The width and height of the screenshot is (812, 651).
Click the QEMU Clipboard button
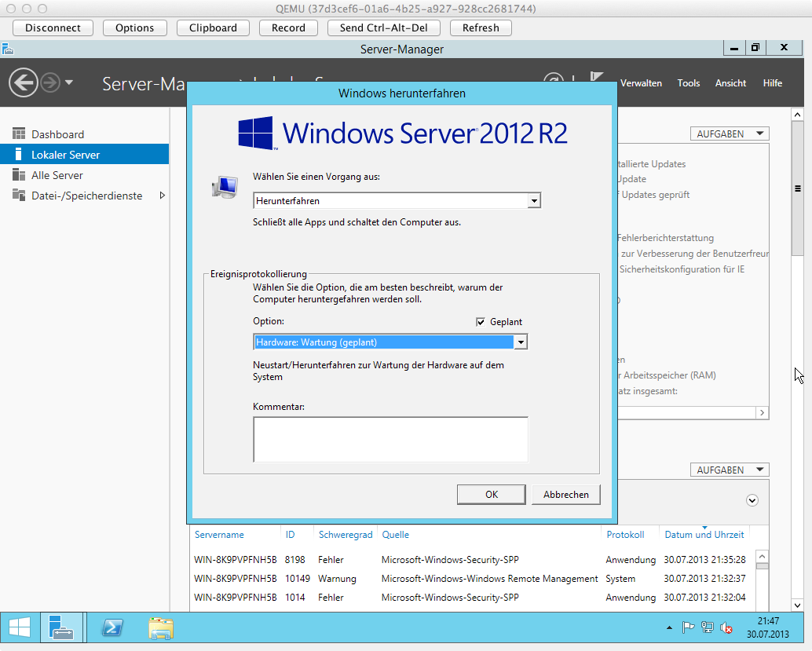(x=213, y=27)
